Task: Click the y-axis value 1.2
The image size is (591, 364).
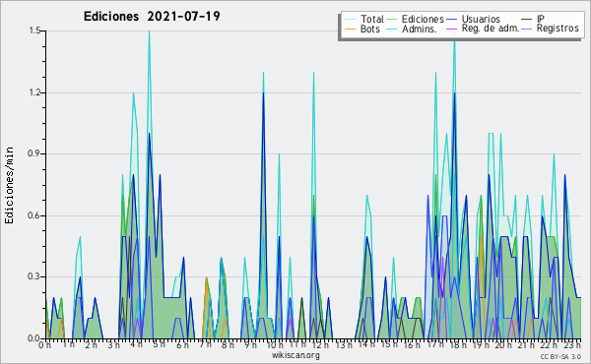Action: [x=34, y=92]
